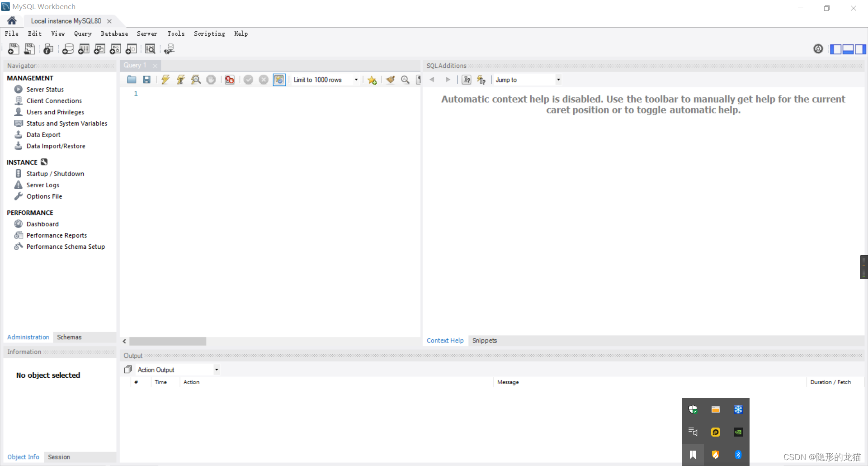Close the Local instance MySQL80 tab
Image resolution: width=868 pixels, height=466 pixels.
click(x=109, y=21)
